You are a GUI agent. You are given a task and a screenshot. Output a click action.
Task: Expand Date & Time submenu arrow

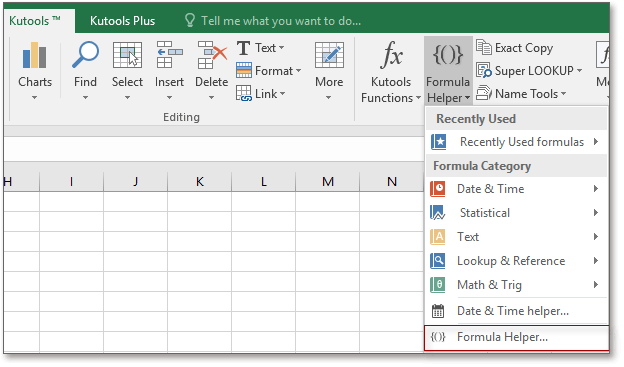coord(596,189)
